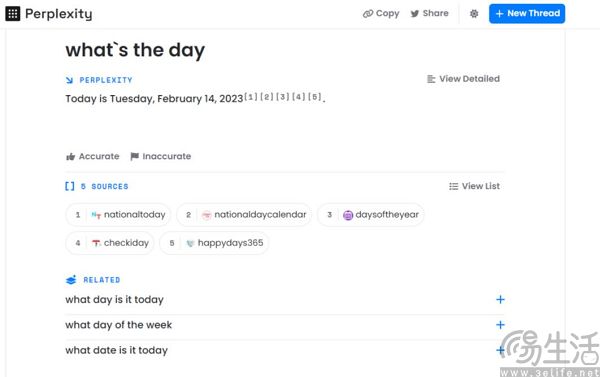The width and height of the screenshot is (600, 377).
Task: Expand 'what day is it today' plus icon
Action: point(500,299)
